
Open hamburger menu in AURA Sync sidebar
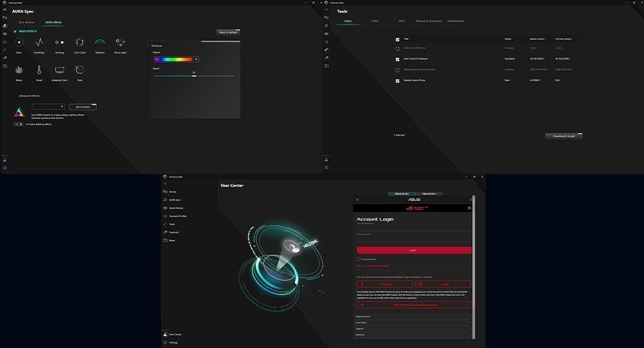point(5,10)
